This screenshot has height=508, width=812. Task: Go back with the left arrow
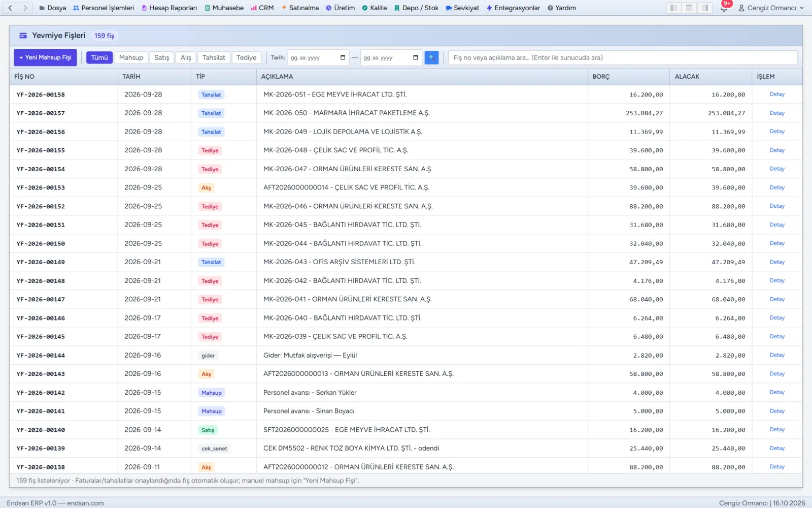coord(10,8)
